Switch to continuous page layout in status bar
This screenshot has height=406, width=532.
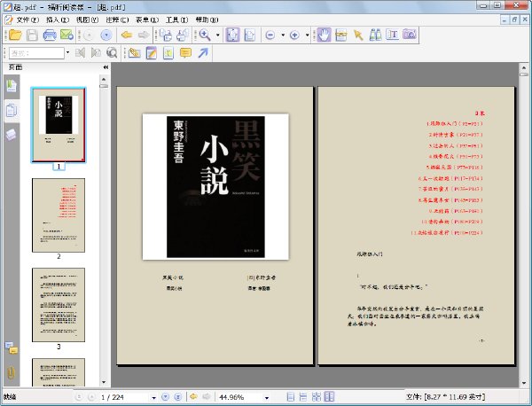pos(303,397)
